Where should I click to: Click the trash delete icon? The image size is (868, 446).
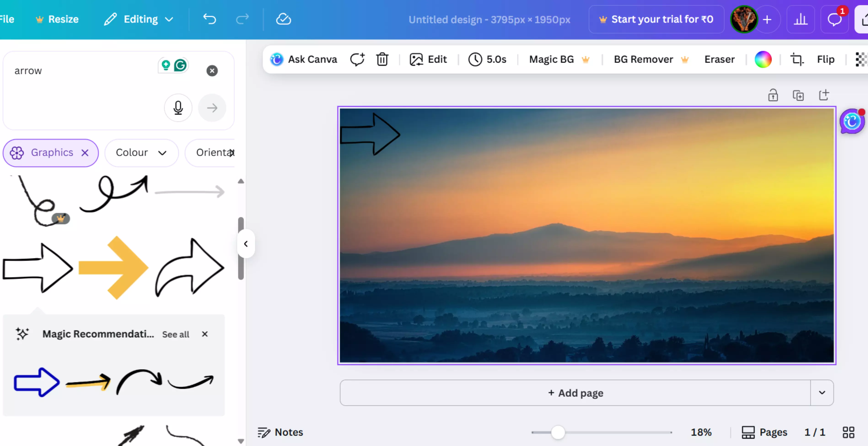pos(382,59)
